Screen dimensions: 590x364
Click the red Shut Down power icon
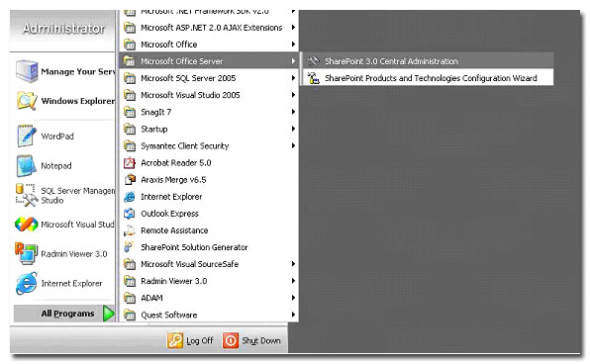coord(231,340)
